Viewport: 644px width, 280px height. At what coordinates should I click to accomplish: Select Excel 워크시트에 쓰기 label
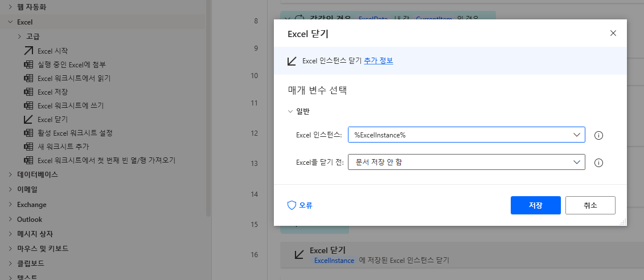[x=71, y=105]
